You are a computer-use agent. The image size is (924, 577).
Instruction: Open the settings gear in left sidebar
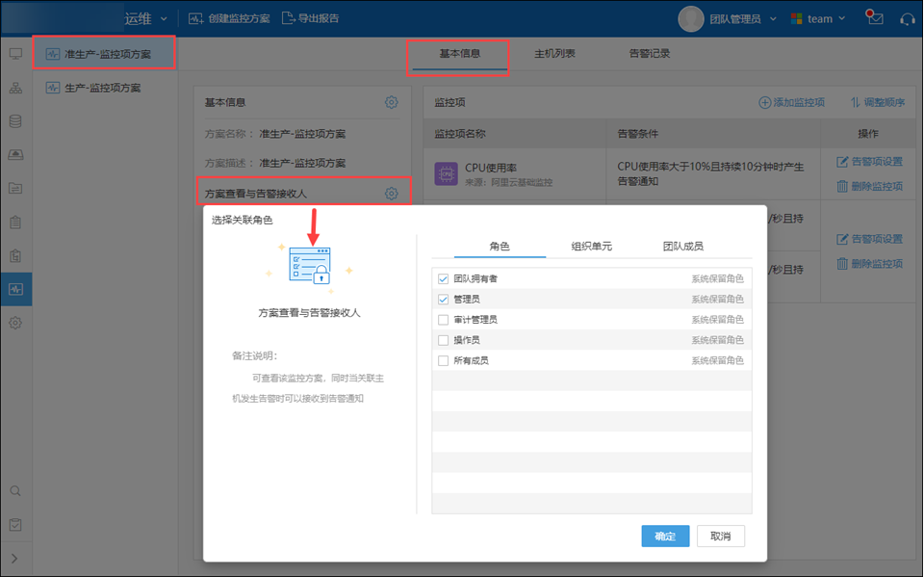(15, 324)
